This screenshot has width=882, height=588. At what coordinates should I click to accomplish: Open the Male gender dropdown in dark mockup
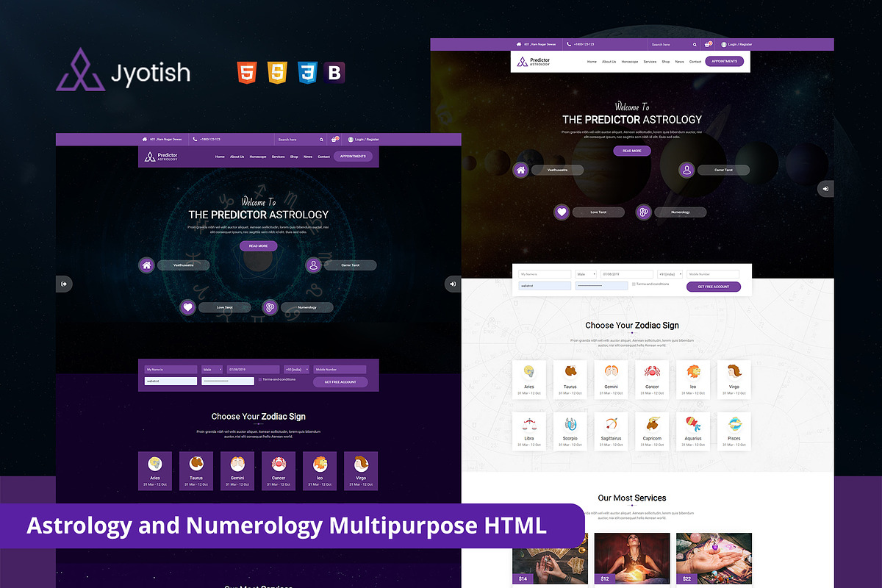[x=212, y=370]
